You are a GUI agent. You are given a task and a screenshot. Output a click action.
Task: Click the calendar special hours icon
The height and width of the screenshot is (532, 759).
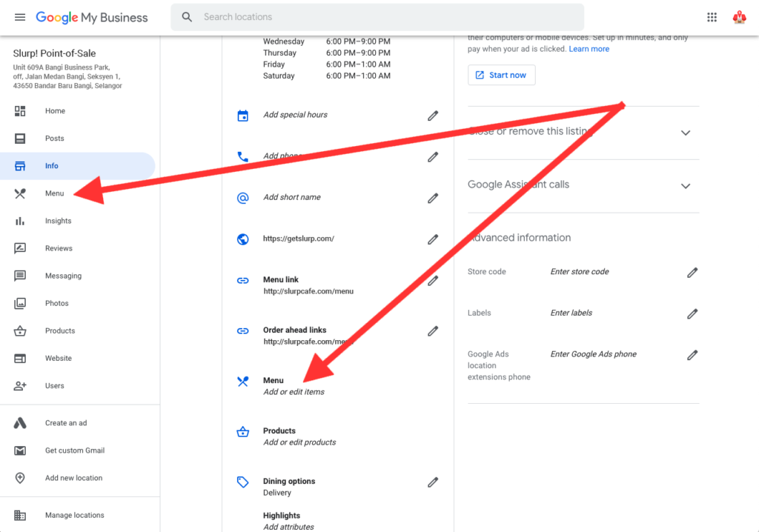[x=243, y=116]
